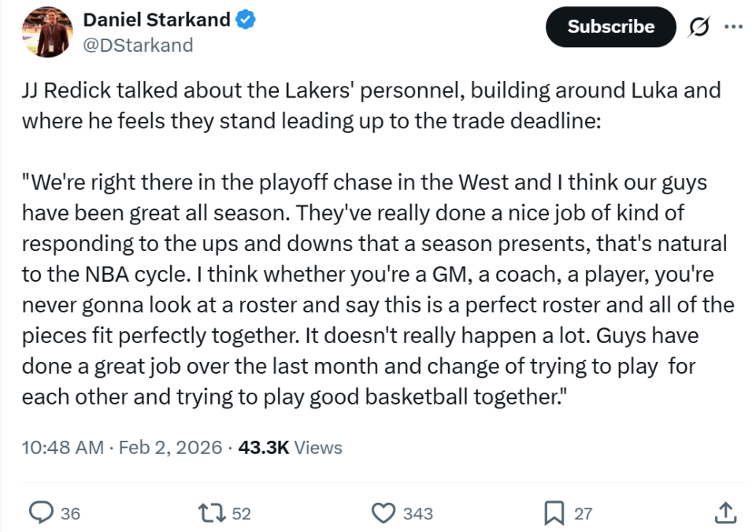Click the @DStarkand handle
The image size is (756, 532).
click(137, 45)
